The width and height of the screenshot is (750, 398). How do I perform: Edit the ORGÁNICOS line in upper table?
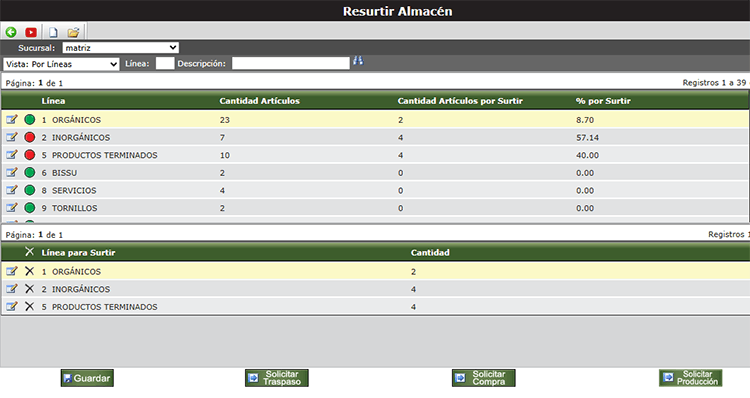coord(12,120)
